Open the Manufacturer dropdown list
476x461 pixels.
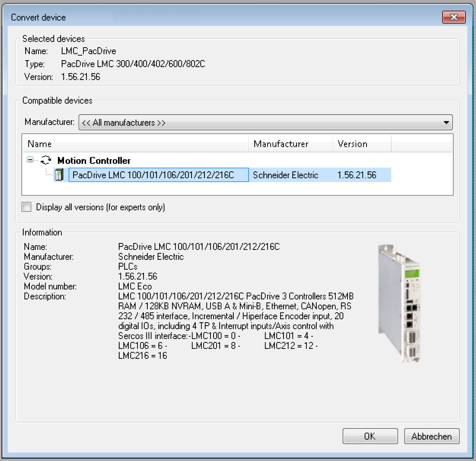click(265, 122)
